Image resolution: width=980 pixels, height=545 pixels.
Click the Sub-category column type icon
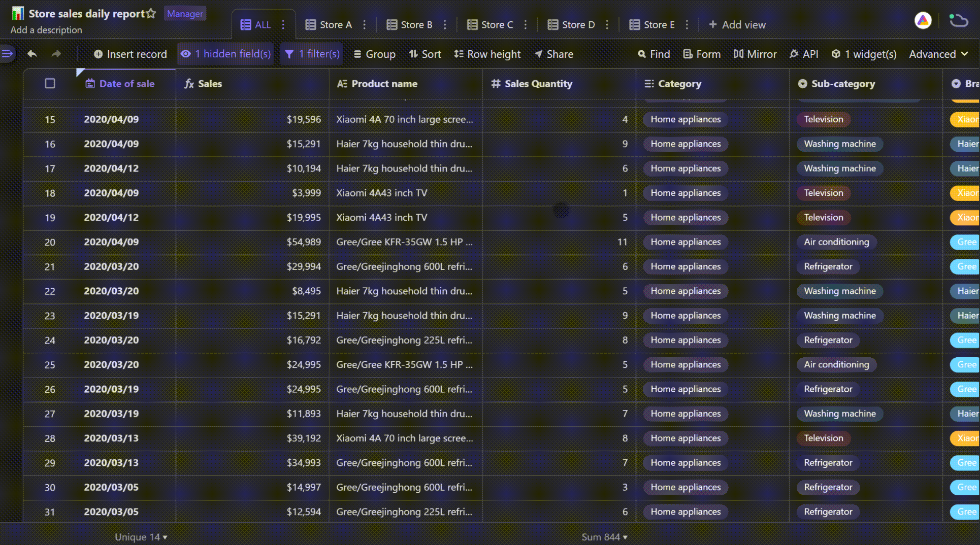click(802, 84)
